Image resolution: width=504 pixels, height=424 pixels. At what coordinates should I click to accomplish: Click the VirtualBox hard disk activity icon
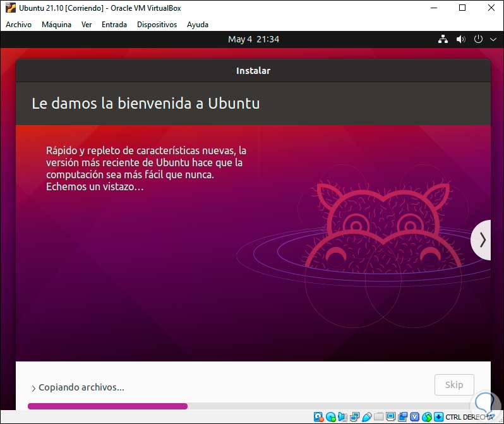tap(318, 417)
